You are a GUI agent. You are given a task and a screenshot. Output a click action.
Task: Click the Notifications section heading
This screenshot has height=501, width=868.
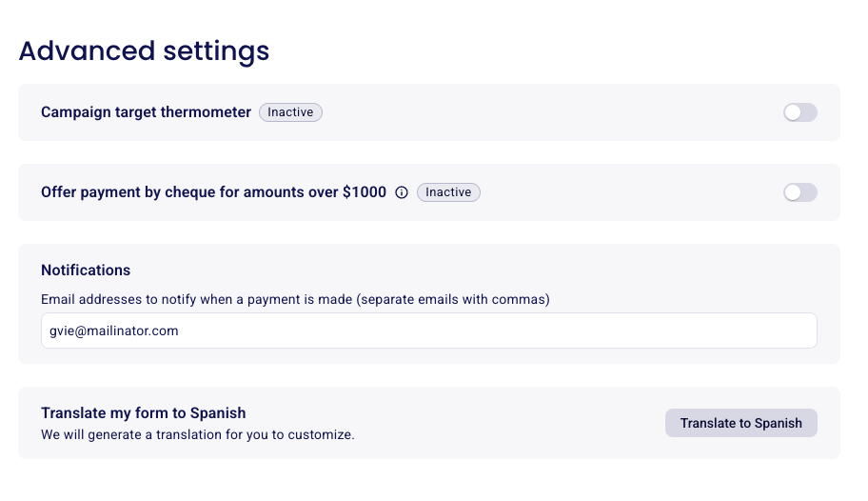tap(86, 270)
